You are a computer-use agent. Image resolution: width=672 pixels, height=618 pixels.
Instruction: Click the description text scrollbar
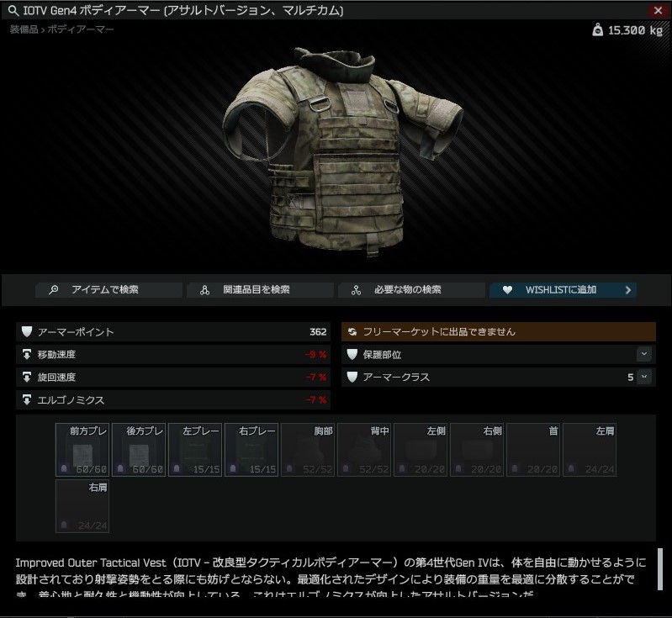coord(660,570)
